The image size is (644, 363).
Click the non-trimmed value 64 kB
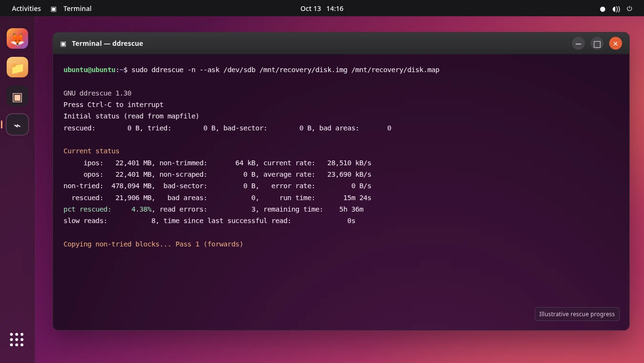coord(246,163)
